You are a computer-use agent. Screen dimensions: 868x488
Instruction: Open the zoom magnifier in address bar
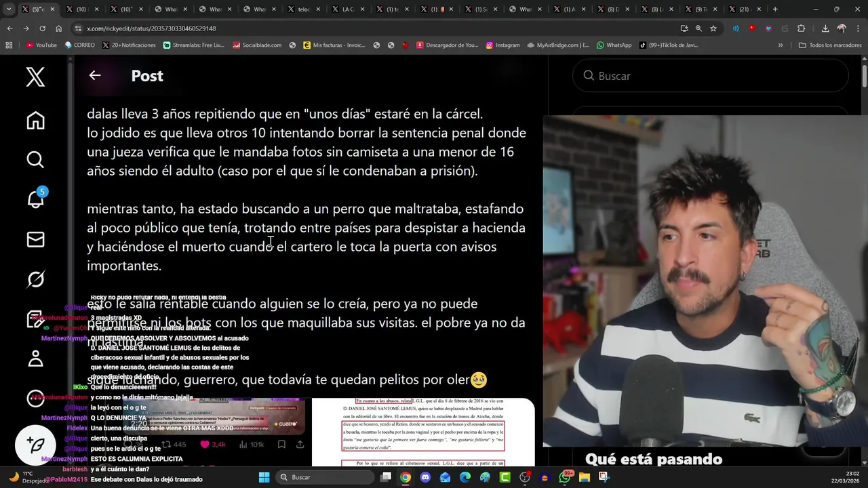pos(698,28)
